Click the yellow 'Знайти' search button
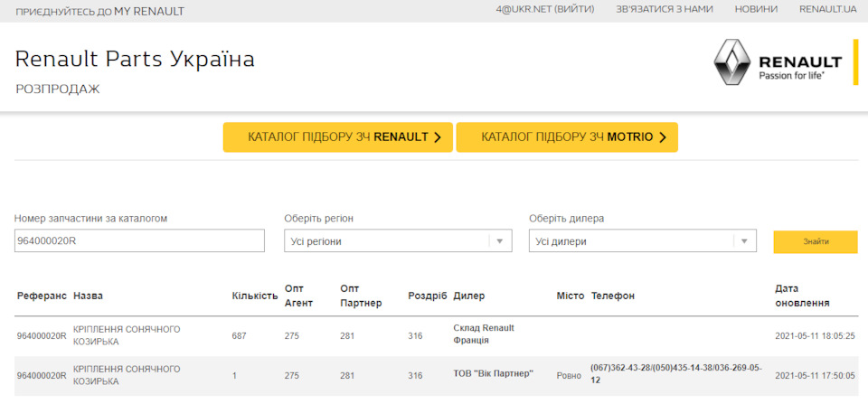 coord(816,242)
